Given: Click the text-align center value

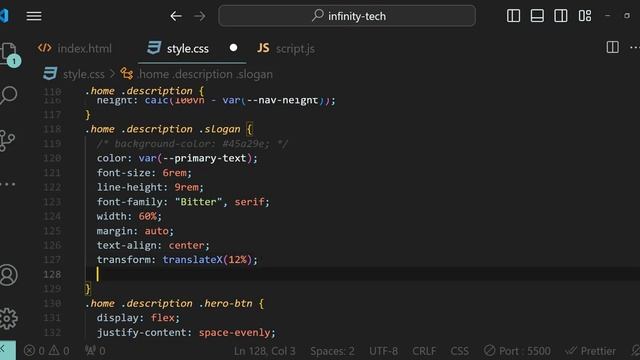Looking at the screenshot, I should [186, 245].
